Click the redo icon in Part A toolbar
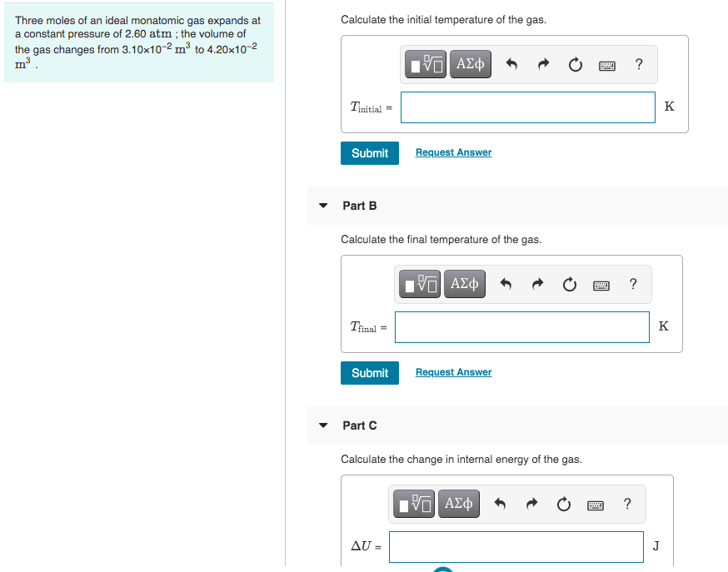Viewport: 728px width, 572px height. click(543, 64)
